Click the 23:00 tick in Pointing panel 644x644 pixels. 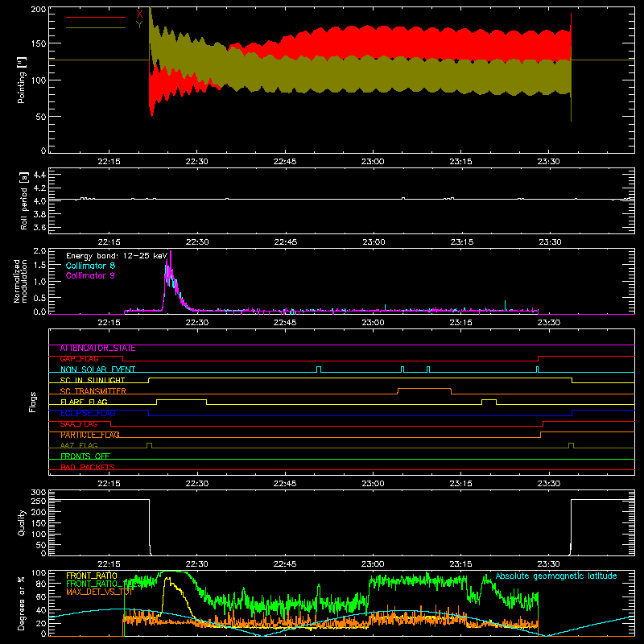[373, 162]
